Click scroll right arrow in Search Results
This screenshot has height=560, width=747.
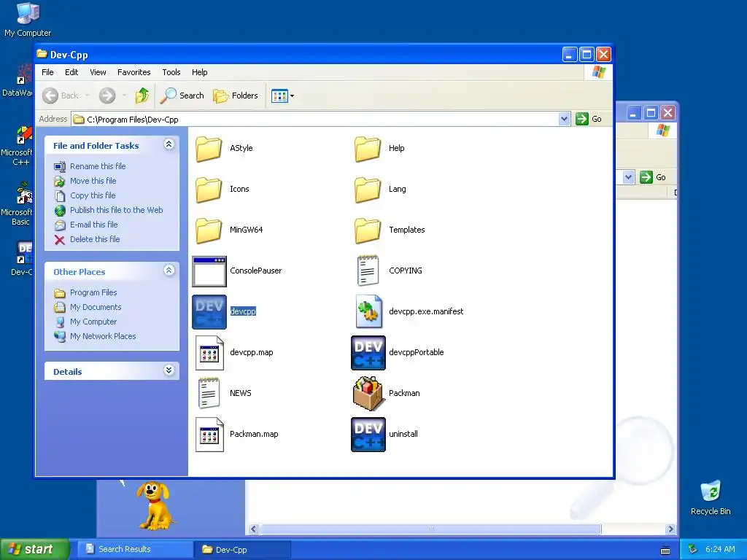[671, 529]
